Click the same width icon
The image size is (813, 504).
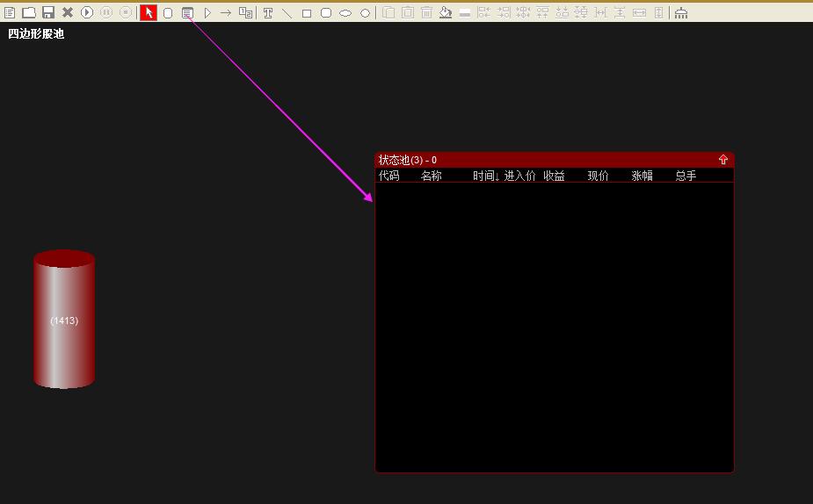[x=640, y=13]
